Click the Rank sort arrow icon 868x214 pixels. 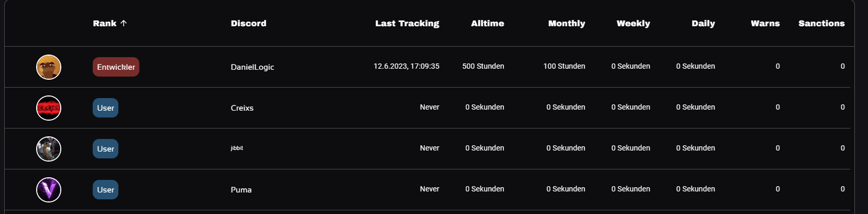coord(124,23)
